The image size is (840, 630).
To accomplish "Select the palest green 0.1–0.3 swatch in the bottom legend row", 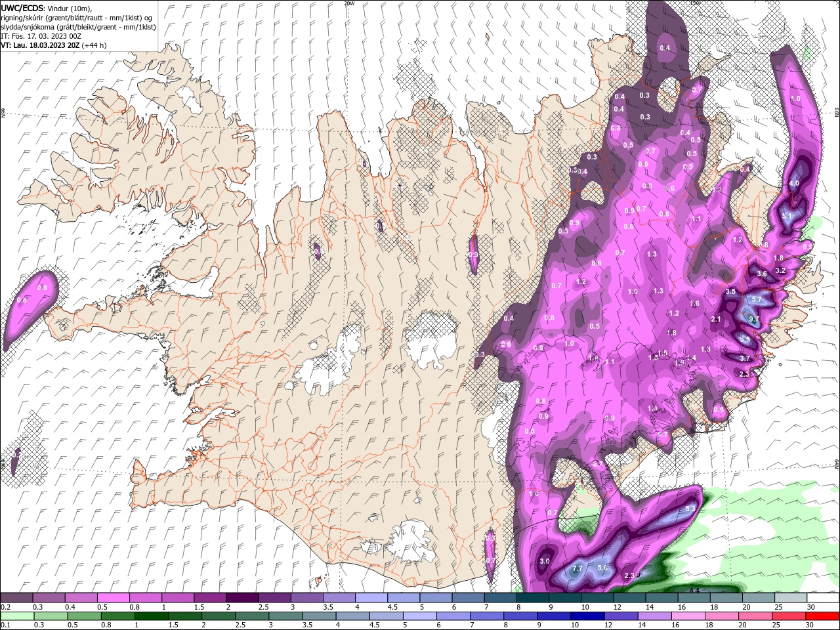I will (16, 616).
